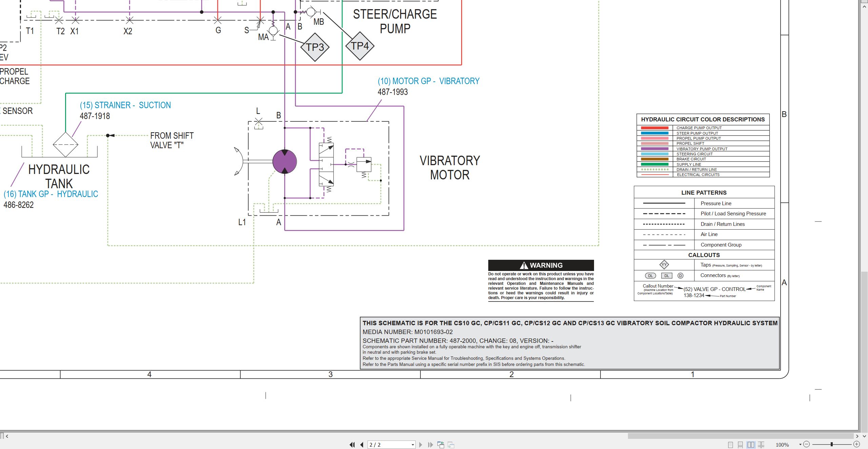Click the L1 port label on motor
Viewport: 868px width, 449px height.
coord(242,222)
